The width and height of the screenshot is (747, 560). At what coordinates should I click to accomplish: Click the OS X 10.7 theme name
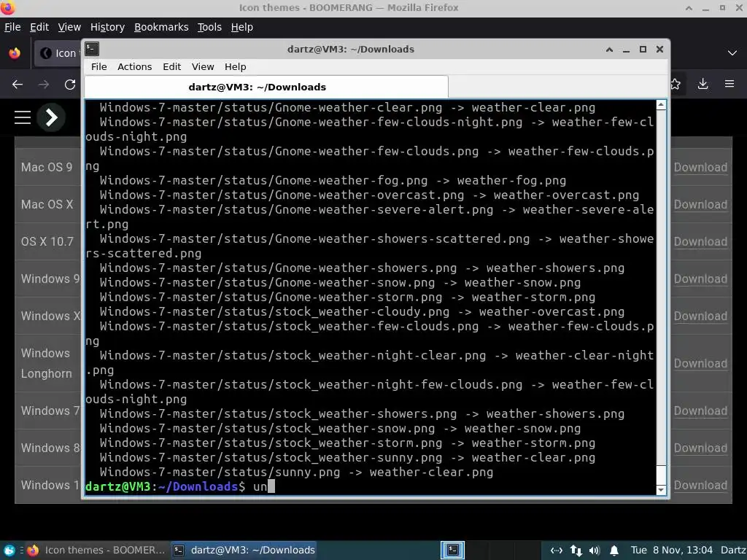tap(47, 241)
